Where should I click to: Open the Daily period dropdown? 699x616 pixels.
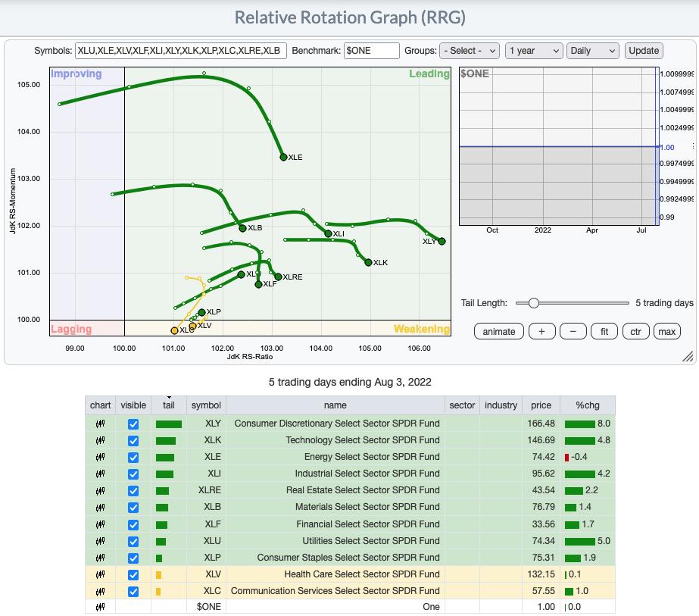click(592, 51)
